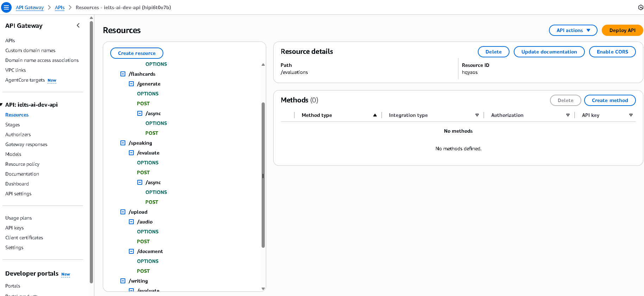Click resource tree scrollbar thumb
This screenshot has width=644, height=296.
(263, 175)
